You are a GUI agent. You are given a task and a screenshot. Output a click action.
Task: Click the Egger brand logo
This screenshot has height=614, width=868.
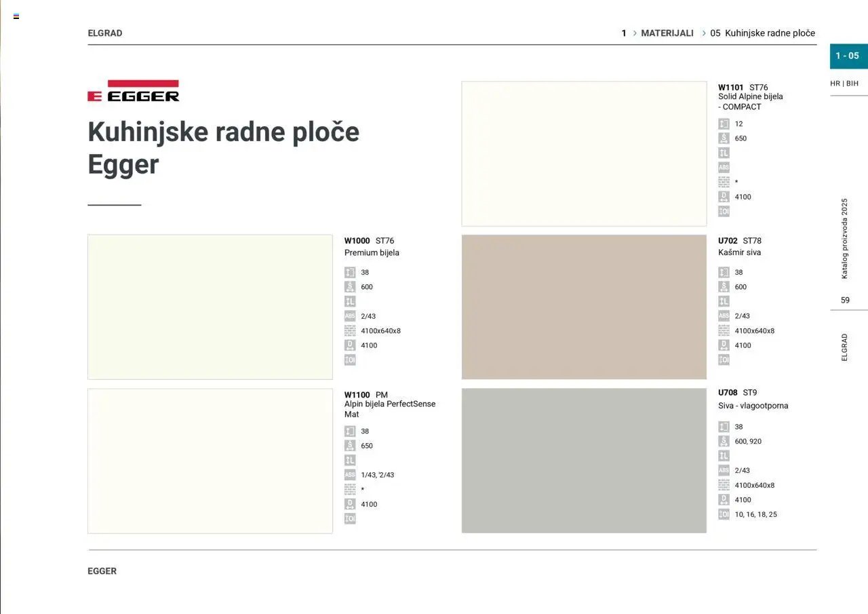pos(134,91)
